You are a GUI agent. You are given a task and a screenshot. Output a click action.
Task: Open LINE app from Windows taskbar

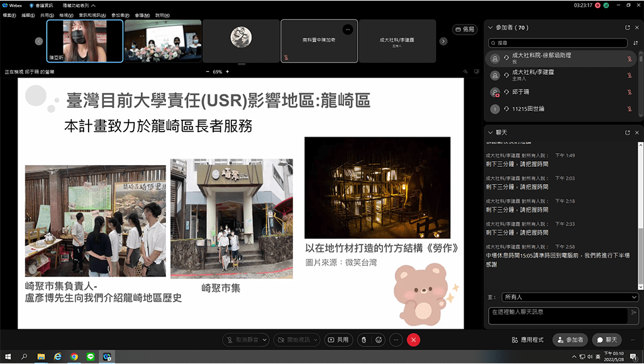pyautogui.click(x=90, y=356)
